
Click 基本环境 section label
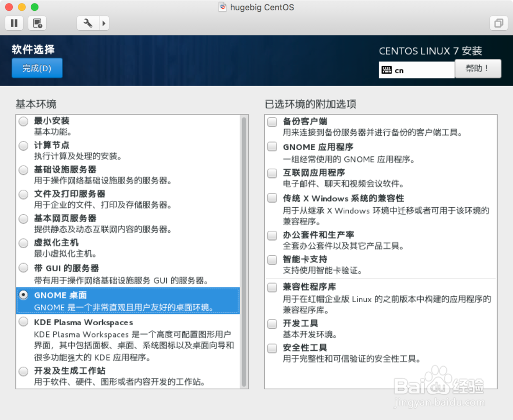[36, 104]
